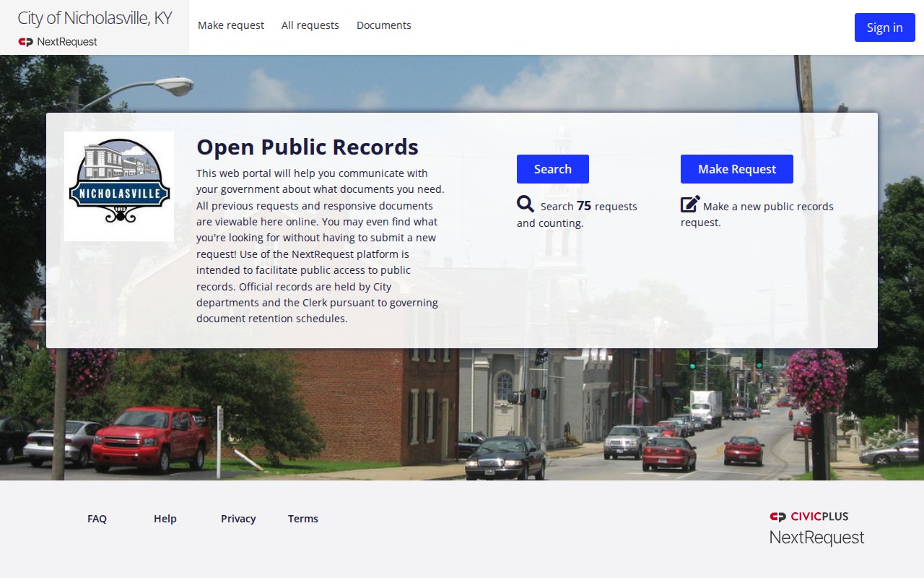The width and height of the screenshot is (924, 578).
Task: Open the Make request nav item
Action: (231, 25)
